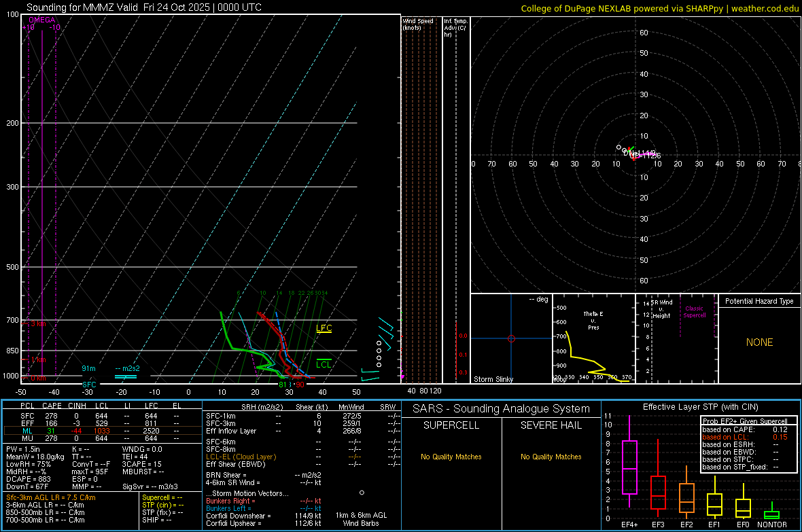Open the SUPERCELL analogue column

451,425
